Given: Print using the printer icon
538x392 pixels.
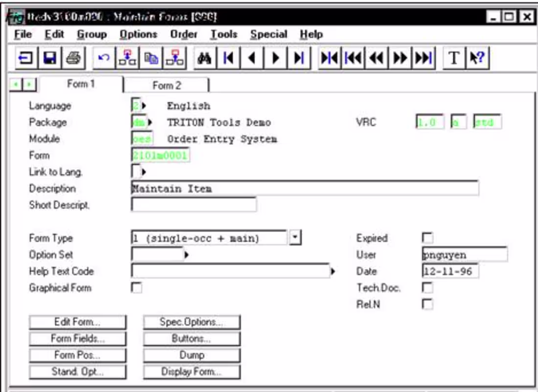Looking at the screenshot, I should tap(73, 58).
